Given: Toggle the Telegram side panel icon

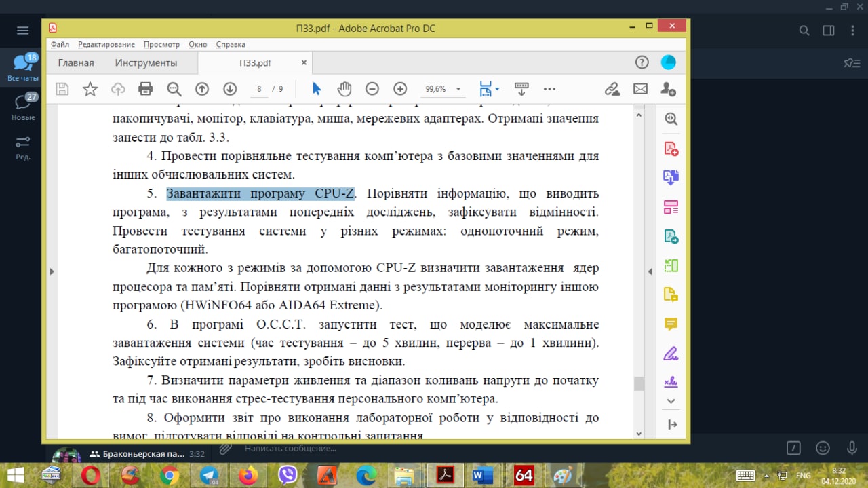Looking at the screenshot, I should pos(828,31).
